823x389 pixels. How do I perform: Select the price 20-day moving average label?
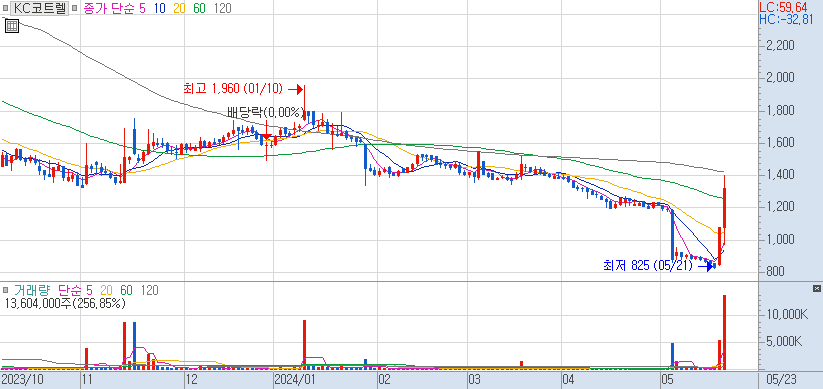point(179,8)
